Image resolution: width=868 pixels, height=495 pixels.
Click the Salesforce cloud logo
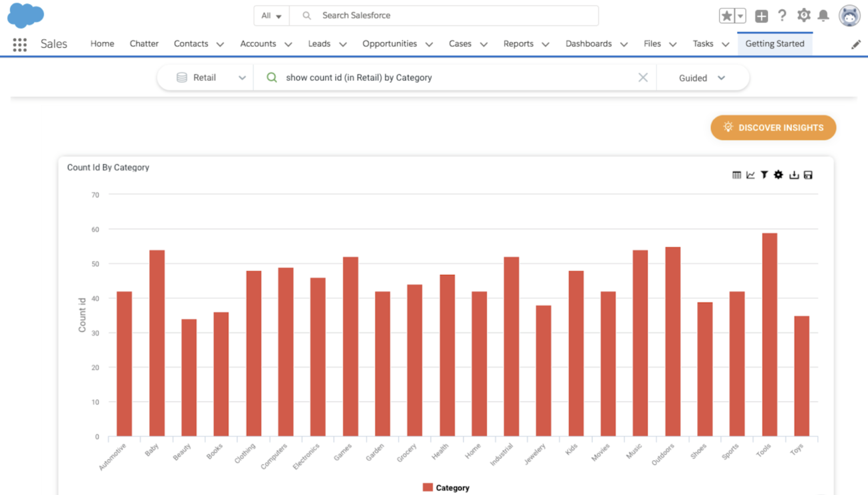(25, 15)
